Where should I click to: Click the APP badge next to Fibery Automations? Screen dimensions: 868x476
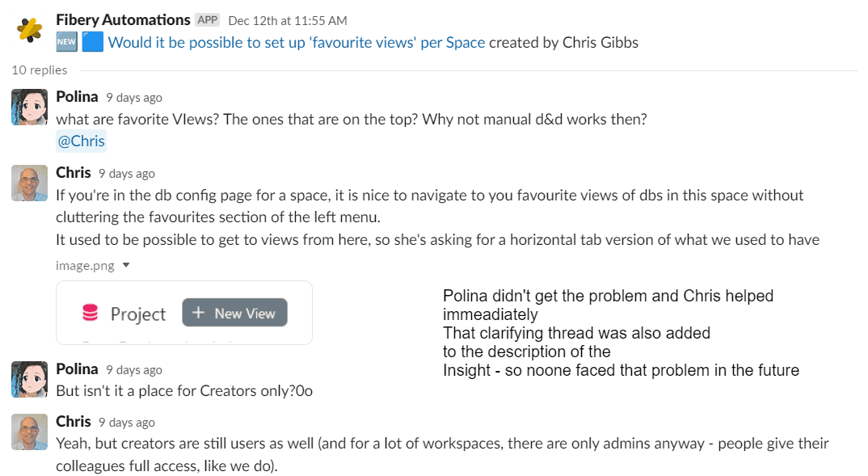click(x=208, y=19)
